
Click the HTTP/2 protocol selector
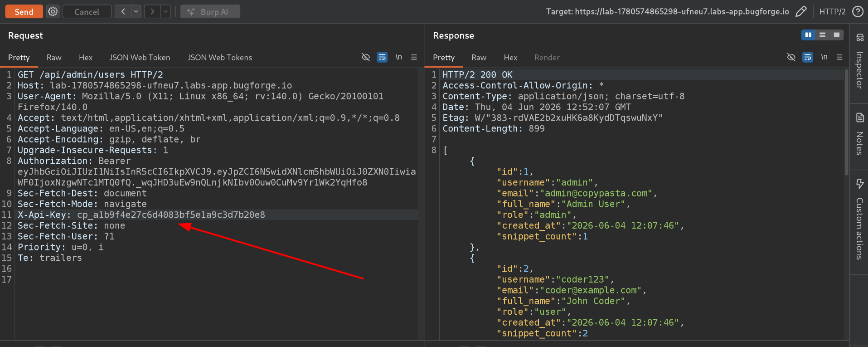(832, 12)
